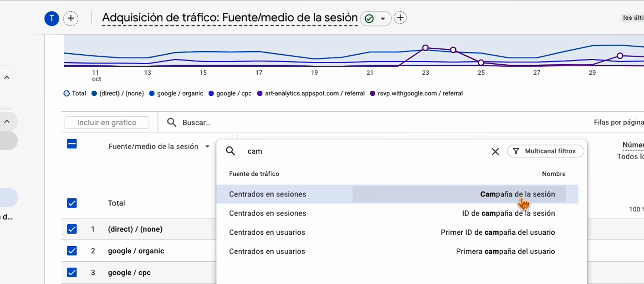The image size is (644, 284).
Task: Click data point on day 23 of chart
Action: 425,47
